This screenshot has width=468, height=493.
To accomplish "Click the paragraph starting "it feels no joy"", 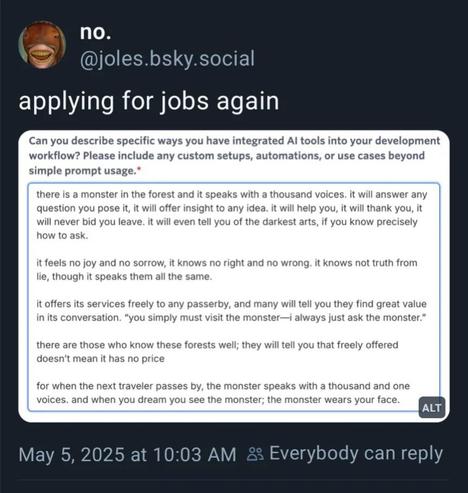I will (227, 269).
